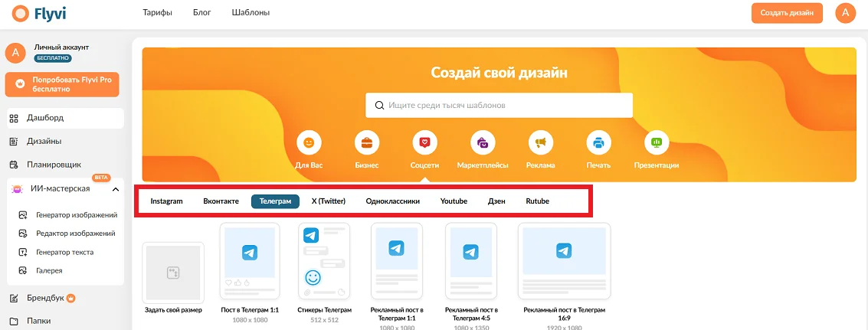Screen dimensions: 868x330
Task: Click the БЕСПЛАТНО plan badge
Action: [53, 57]
